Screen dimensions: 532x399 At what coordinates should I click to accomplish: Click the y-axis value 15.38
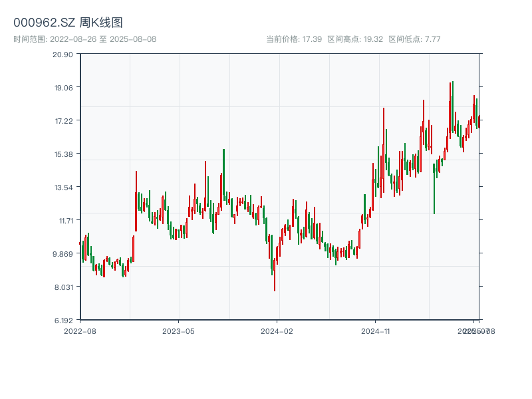click(x=64, y=154)
